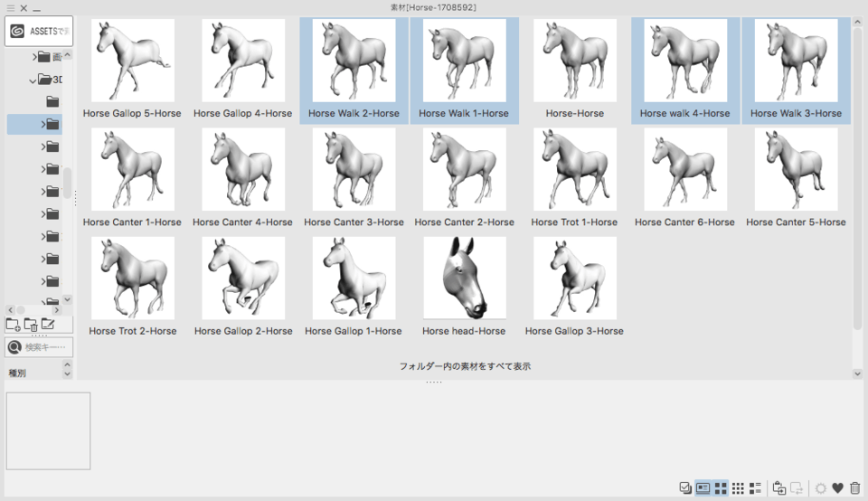The width and height of the screenshot is (868, 501).
Task: Collapse the expanded 3D folder
Action: tap(33, 80)
